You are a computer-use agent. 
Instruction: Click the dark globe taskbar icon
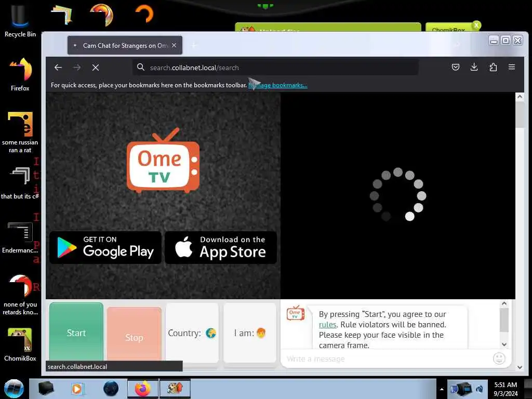coord(111,389)
